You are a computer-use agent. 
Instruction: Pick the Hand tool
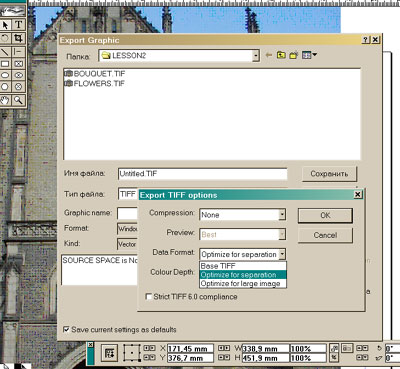point(6,100)
